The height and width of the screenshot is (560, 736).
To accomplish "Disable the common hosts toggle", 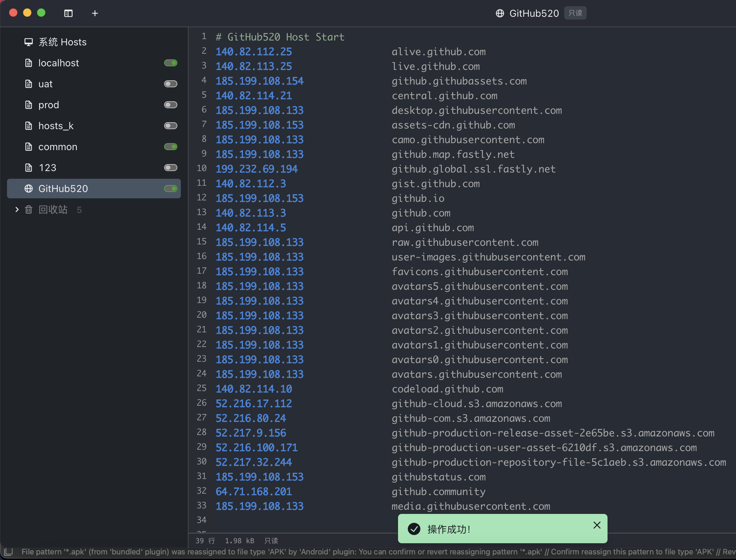I will point(171,147).
